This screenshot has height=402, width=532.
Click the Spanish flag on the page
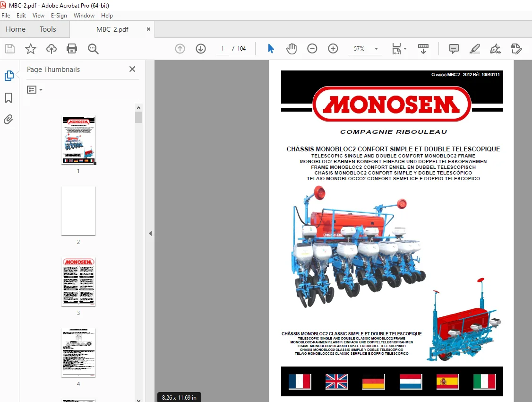click(x=447, y=382)
